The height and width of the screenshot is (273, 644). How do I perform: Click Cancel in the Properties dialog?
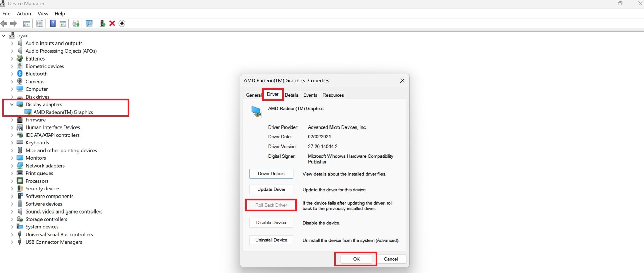(x=391, y=259)
